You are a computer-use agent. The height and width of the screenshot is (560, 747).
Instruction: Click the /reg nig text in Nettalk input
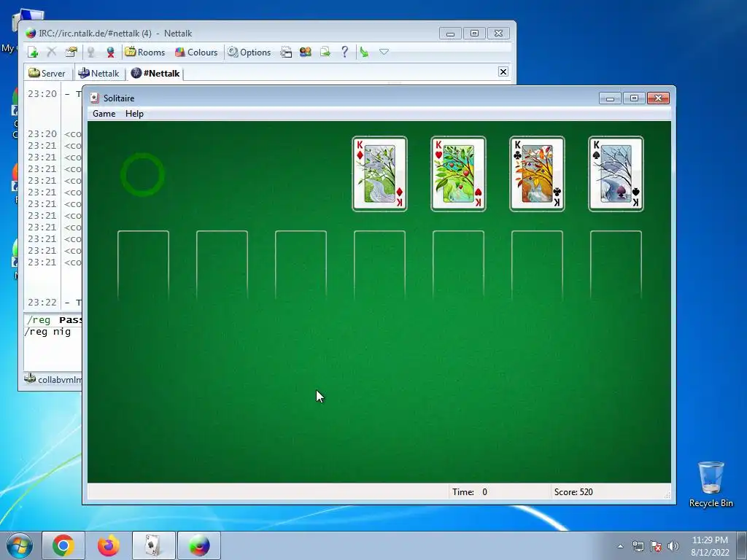(x=47, y=332)
